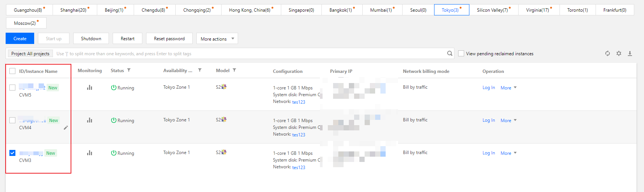Open tes123 network link for CVM5
The height and width of the screenshot is (192, 644).
click(299, 102)
